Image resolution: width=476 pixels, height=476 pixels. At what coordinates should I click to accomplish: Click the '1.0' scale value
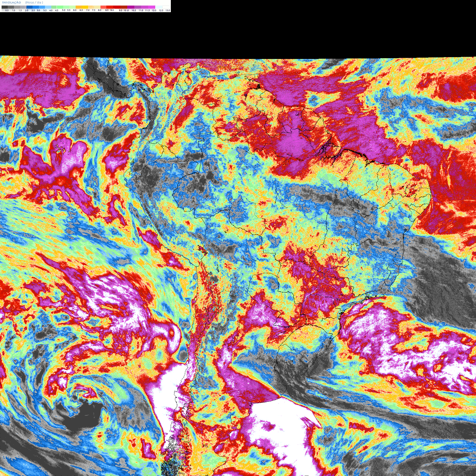click(x=13, y=10)
